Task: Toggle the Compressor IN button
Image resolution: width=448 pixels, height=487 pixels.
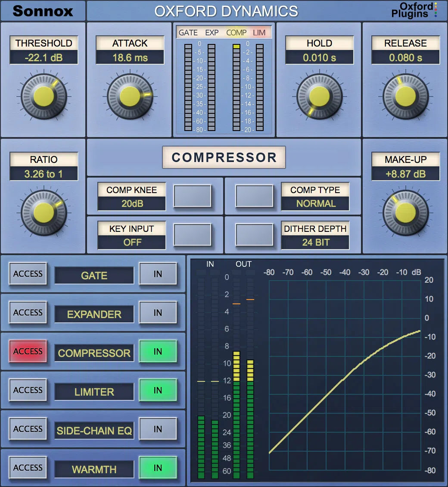Action: pos(158,353)
